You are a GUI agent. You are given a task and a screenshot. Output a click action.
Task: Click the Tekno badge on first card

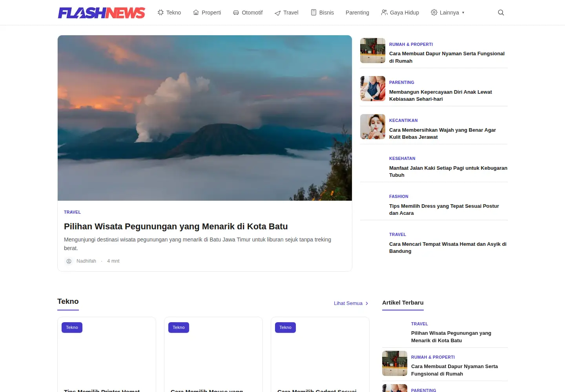72,327
